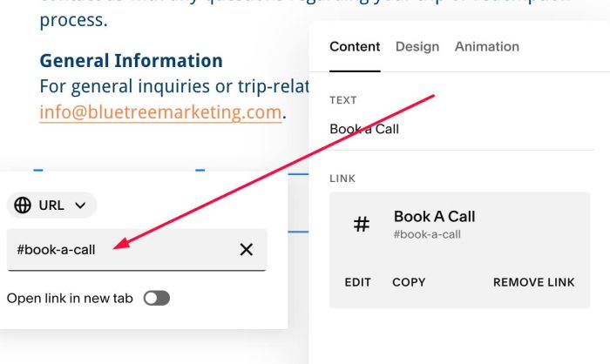Open the info@bluetreemarketing.com email link
The image size is (610, 364).
click(160, 112)
